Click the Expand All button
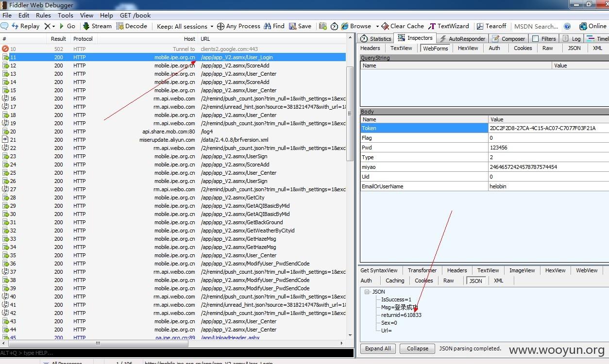This screenshot has width=609, height=364. tap(378, 348)
